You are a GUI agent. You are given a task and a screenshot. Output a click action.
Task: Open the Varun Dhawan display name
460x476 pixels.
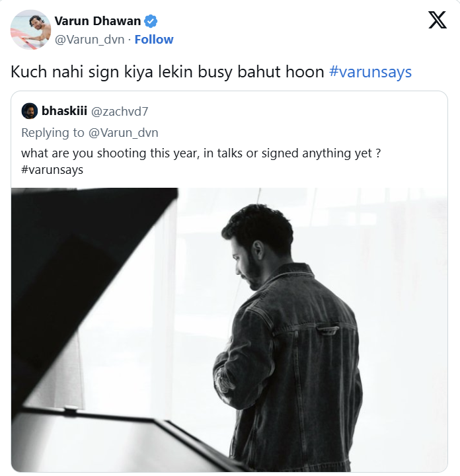[x=97, y=21]
